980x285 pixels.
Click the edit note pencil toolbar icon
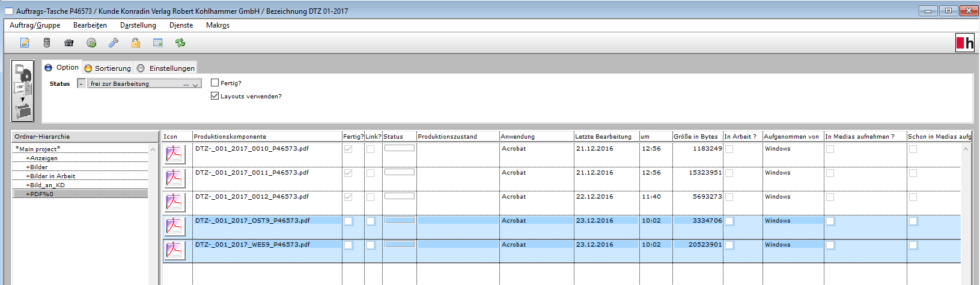[x=25, y=43]
